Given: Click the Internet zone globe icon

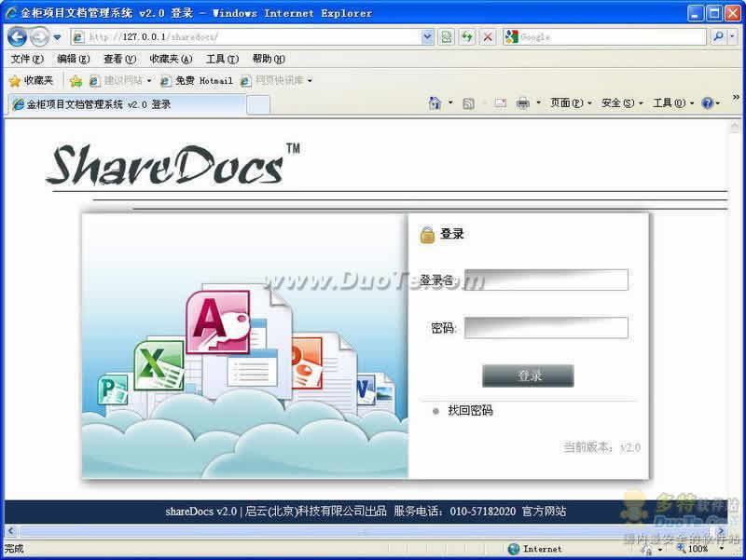Looking at the screenshot, I should click(x=514, y=549).
